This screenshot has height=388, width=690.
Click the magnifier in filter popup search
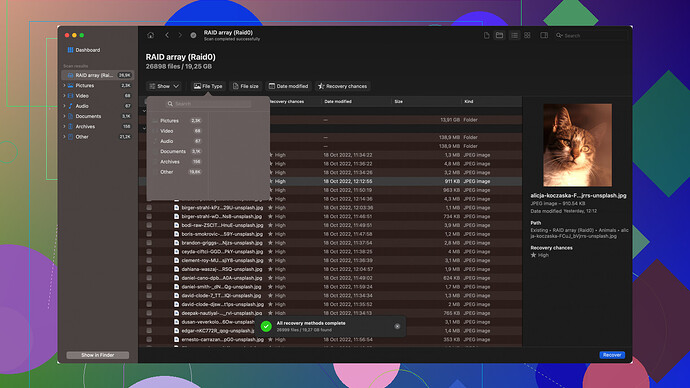tap(170, 104)
